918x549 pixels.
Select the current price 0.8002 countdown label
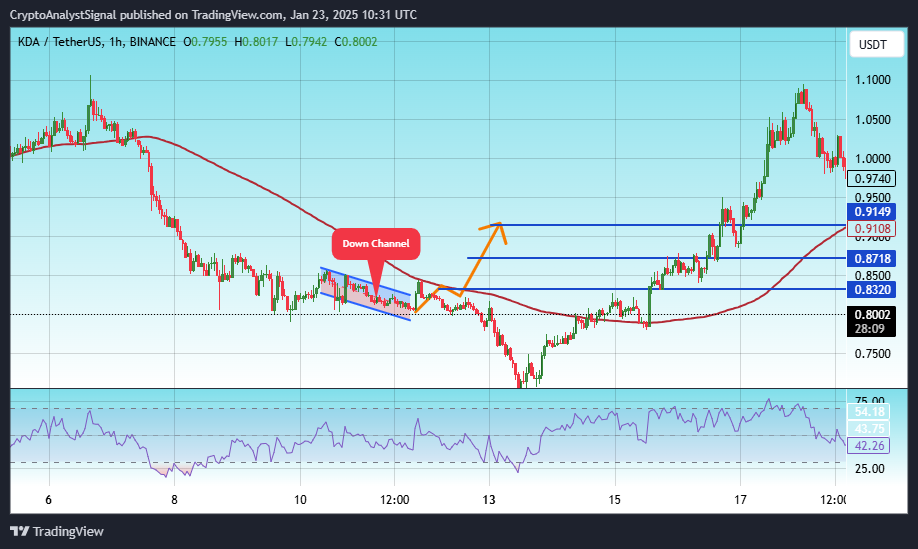871,321
